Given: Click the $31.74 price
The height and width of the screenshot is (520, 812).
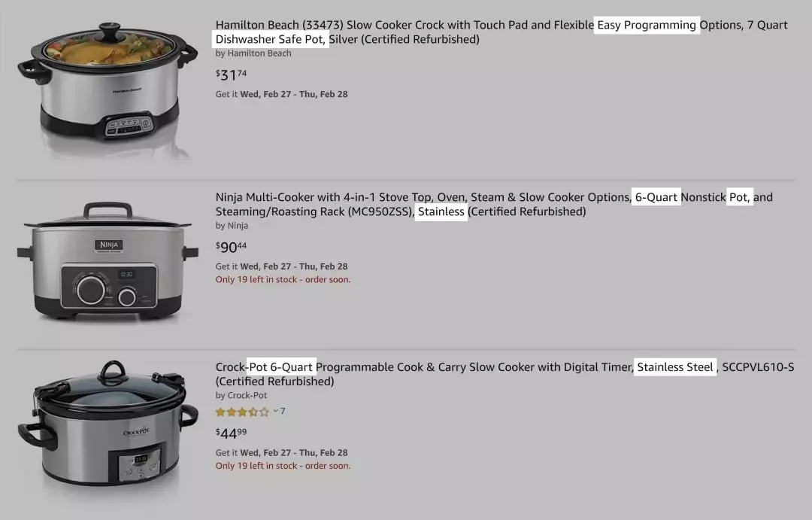Looking at the screenshot, I should (x=231, y=75).
